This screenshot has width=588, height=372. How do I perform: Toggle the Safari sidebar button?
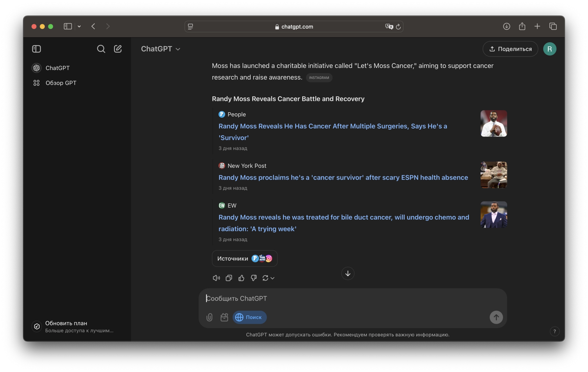[68, 26]
